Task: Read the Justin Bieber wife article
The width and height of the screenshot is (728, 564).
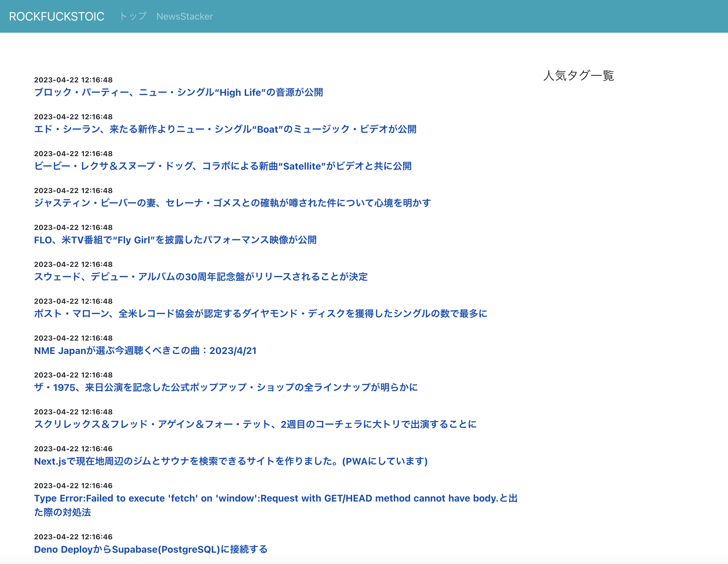Action: pyautogui.click(x=232, y=203)
